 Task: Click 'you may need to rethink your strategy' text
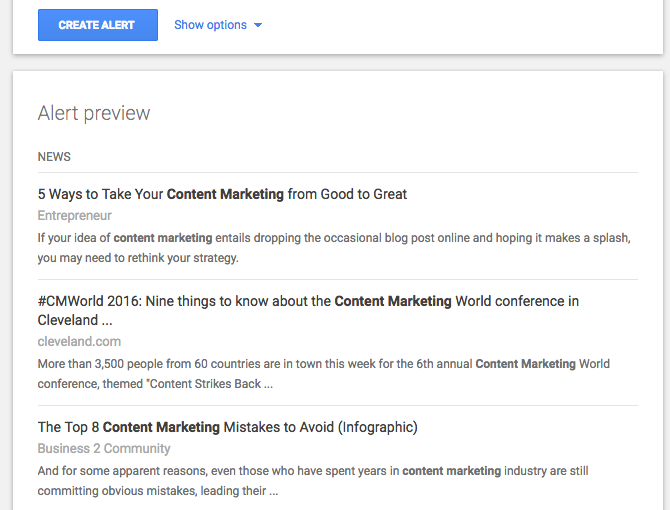[138, 258]
